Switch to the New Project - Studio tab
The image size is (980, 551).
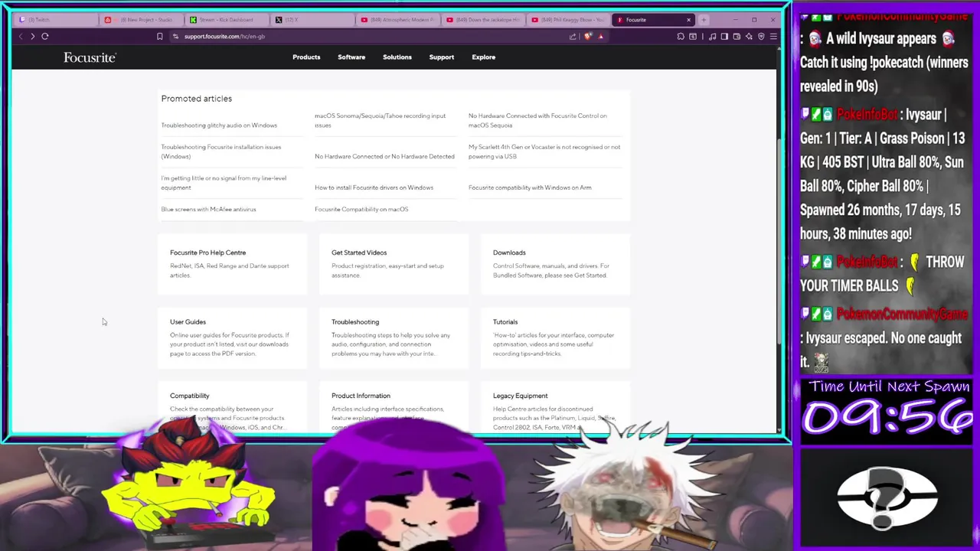(143, 20)
